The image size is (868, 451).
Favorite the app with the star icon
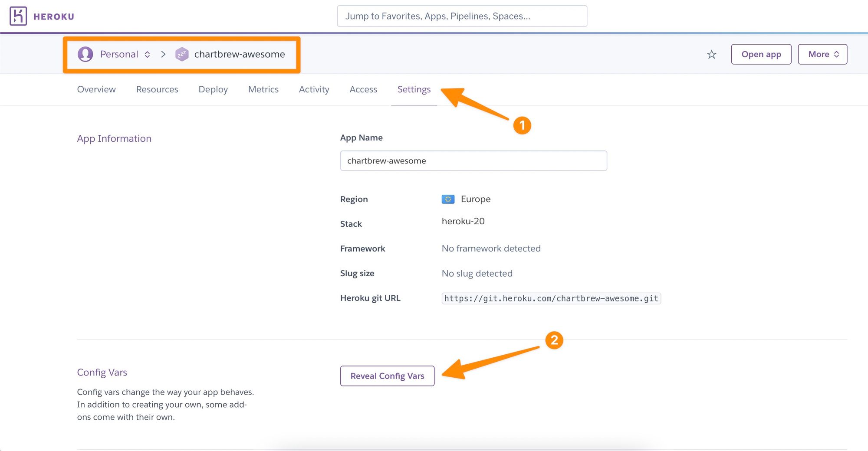tap(711, 55)
